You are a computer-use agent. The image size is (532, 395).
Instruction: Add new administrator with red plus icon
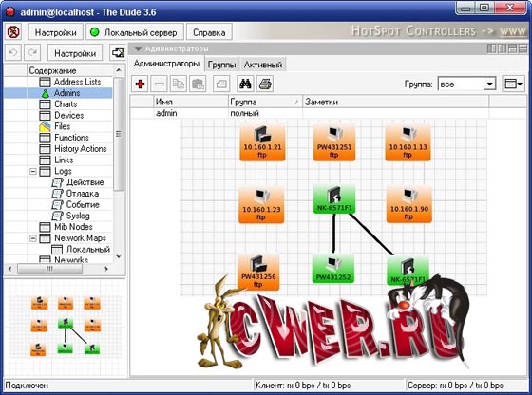coord(140,84)
